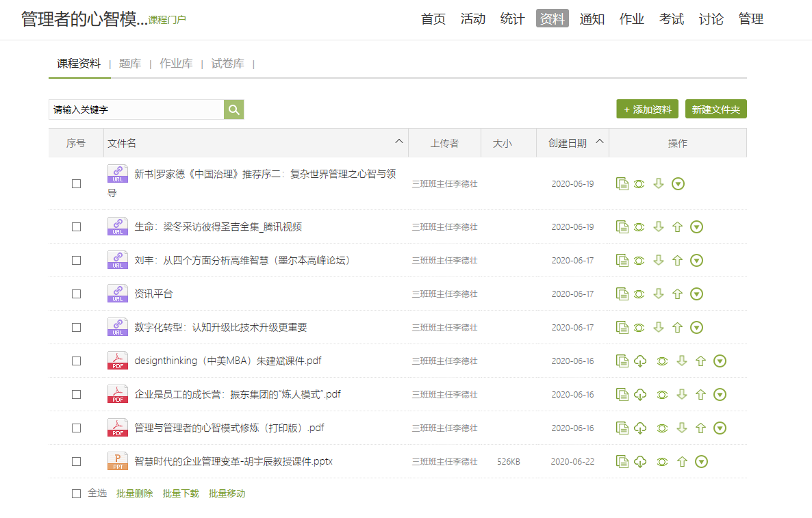Click the copy icon for 企业是员工的成长营 PDF
This screenshot has width=812, height=518.
pos(622,394)
